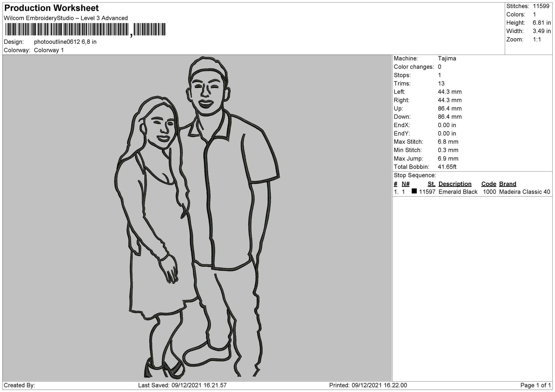Click the N# column header
Image resolution: width=555 pixels, height=392 pixels.
pos(406,184)
